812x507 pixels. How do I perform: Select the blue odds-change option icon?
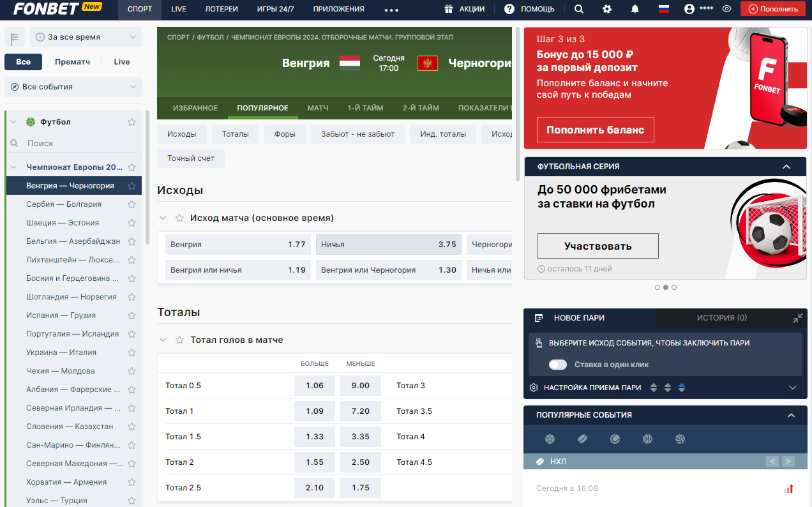(x=682, y=388)
